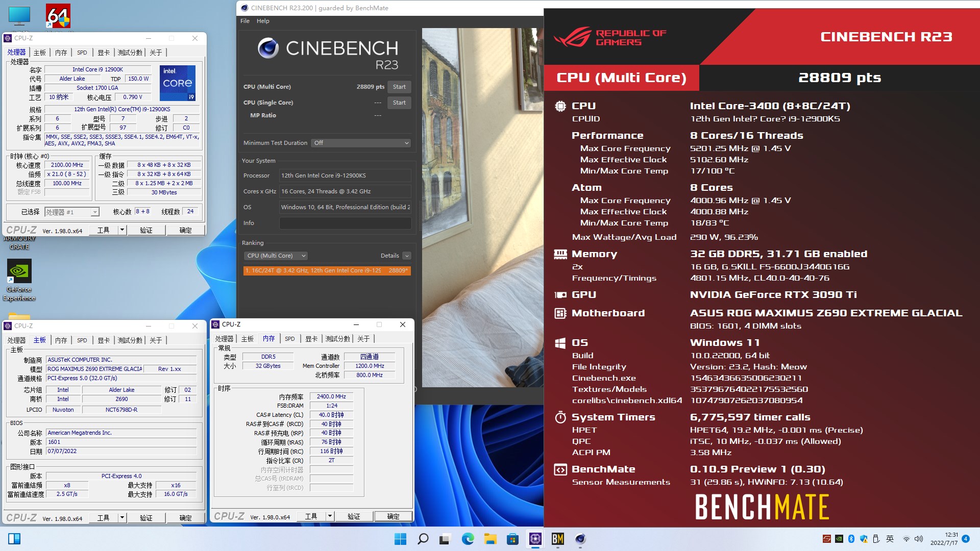Click '12th Gen Intel Core i9-12900KS' processor field
The height and width of the screenshot is (551, 980).
[x=345, y=176]
